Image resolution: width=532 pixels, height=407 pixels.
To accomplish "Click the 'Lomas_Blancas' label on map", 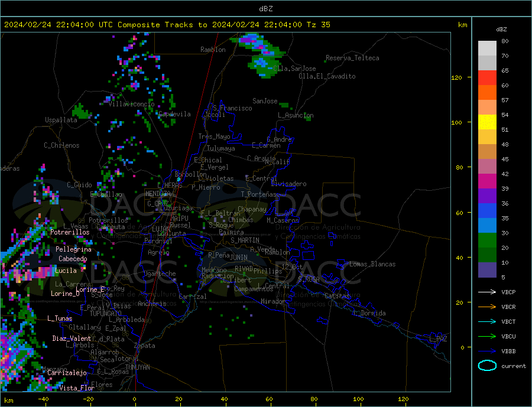I will pos(372,264).
